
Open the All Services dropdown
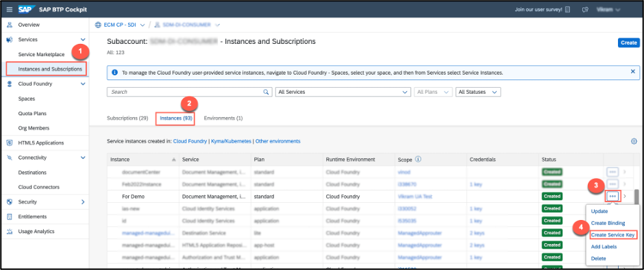point(343,92)
